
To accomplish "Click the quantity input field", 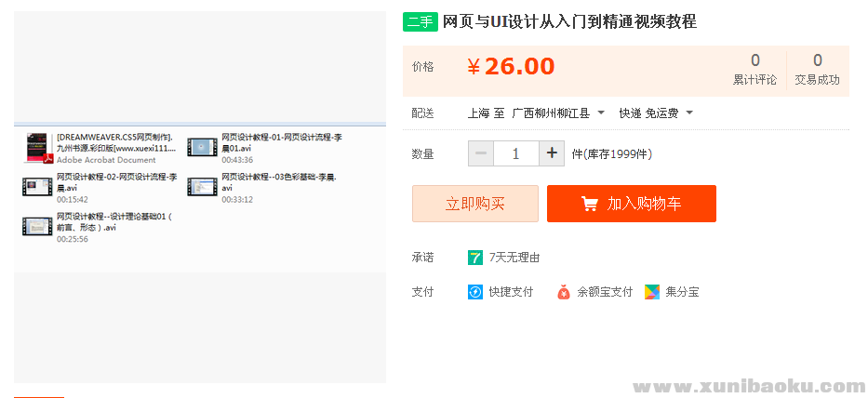I will [x=516, y=153].
